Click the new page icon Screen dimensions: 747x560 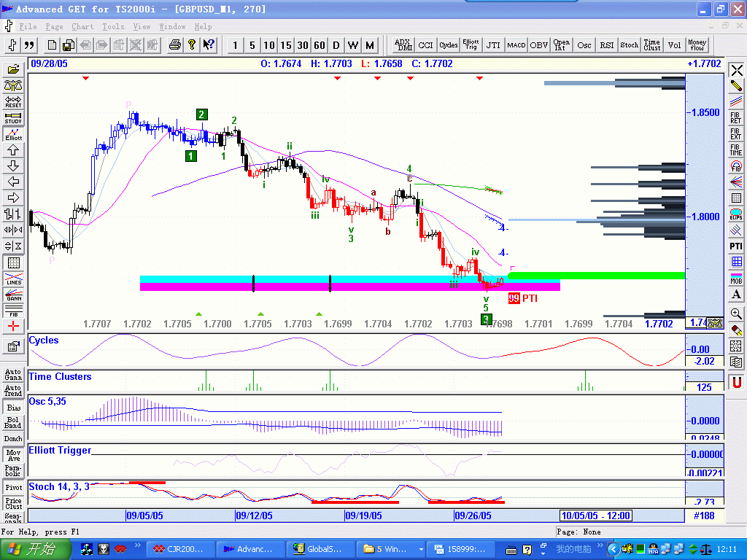pyautogui.click(x=52, y=45)
